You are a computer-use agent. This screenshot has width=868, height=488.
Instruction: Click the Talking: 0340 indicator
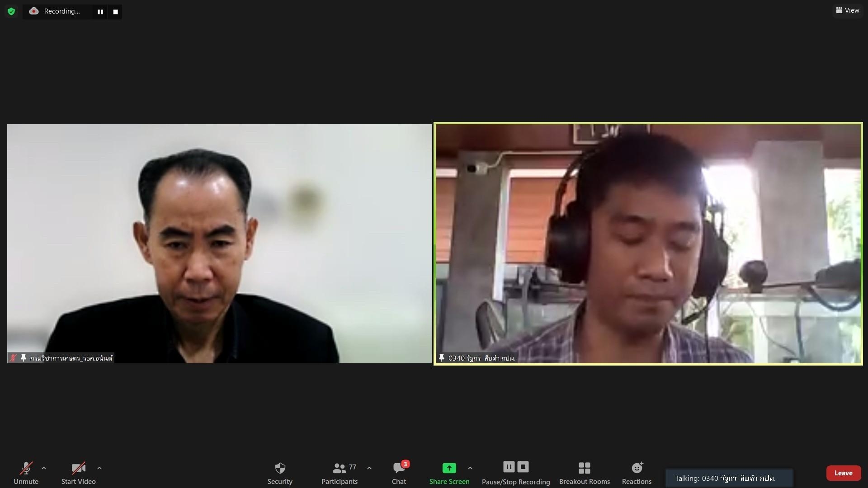[x=729, y=478]
